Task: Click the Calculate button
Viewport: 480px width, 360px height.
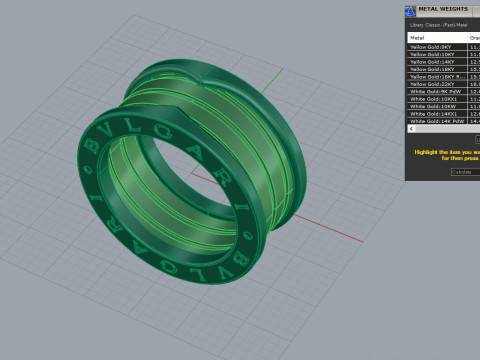Action: point(465,172)
